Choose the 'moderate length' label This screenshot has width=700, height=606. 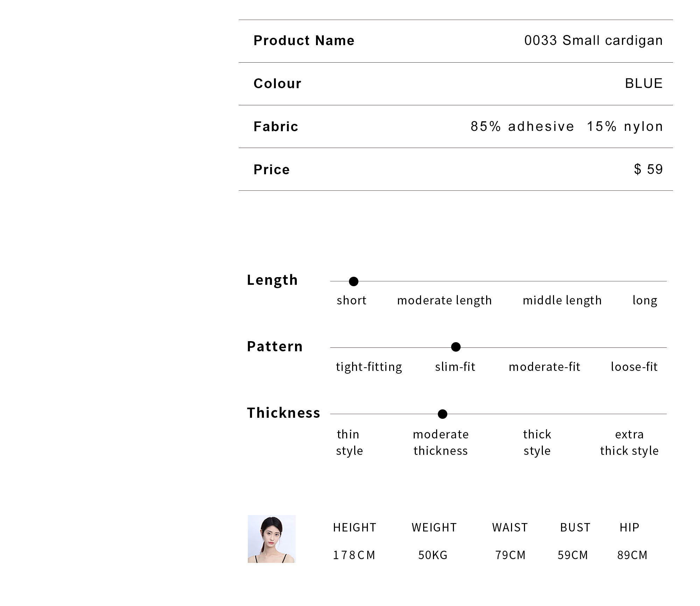click(x=444, y=301)
